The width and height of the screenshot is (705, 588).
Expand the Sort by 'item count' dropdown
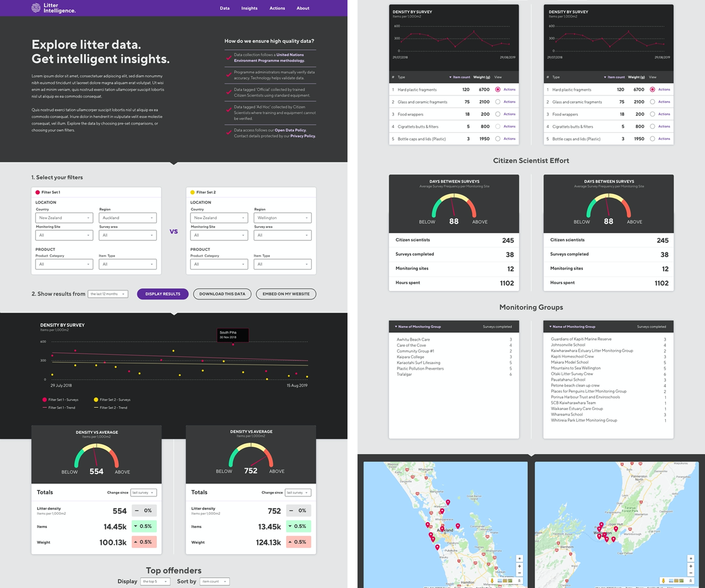pyautogui.click(x=214, y=581)
